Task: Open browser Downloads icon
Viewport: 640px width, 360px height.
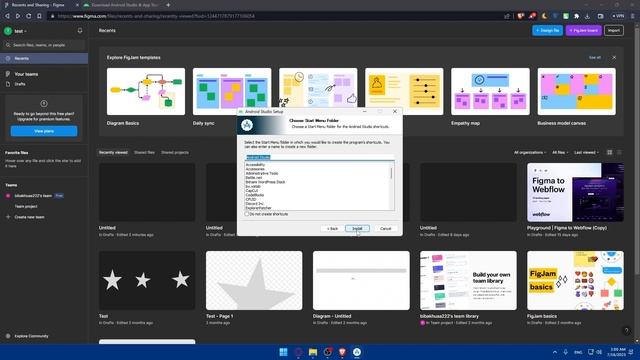Action: tap(587, 16)
